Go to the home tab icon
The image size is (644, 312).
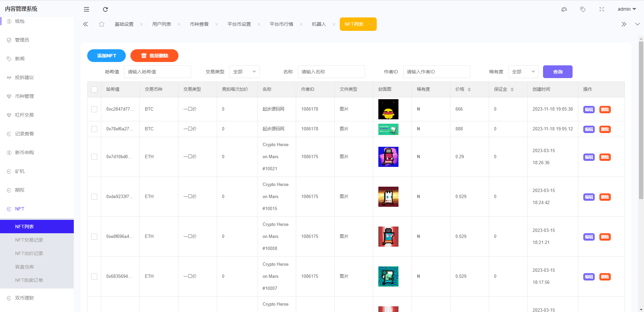click(102, 24)
